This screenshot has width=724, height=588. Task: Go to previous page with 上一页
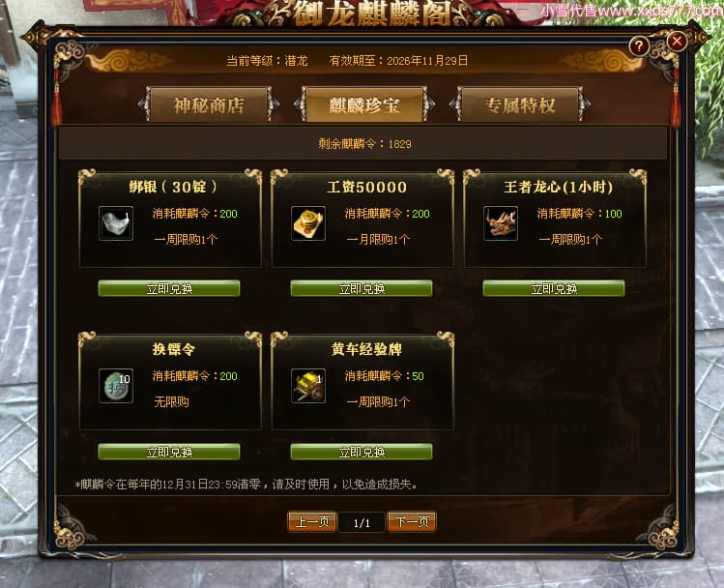tap(312, 522)
